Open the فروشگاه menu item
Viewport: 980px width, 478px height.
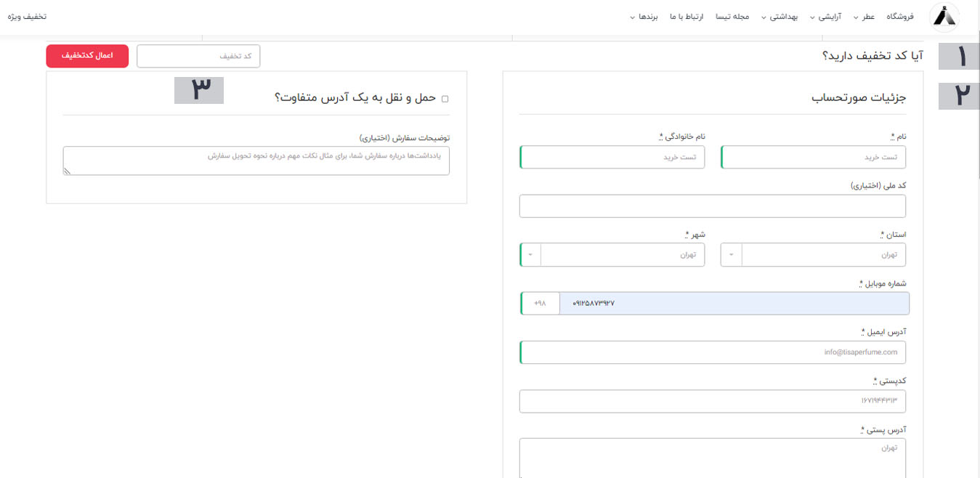[900, 16]
